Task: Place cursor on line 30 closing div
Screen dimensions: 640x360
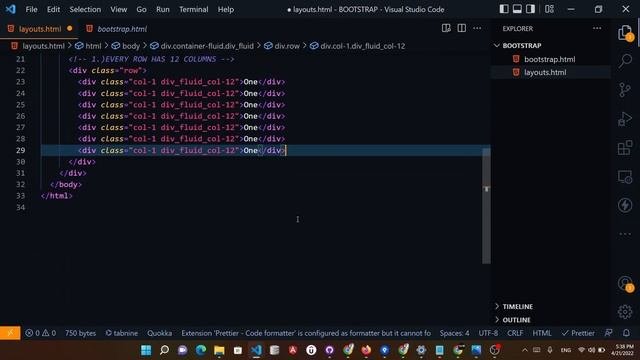Action: (x=82, y=162)
